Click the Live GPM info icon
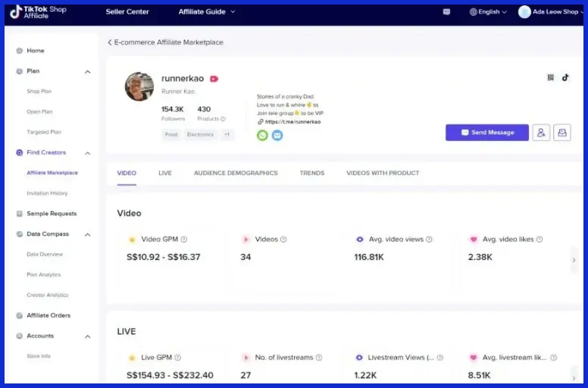This screenshot has height=388, width=588. point(178,358)
